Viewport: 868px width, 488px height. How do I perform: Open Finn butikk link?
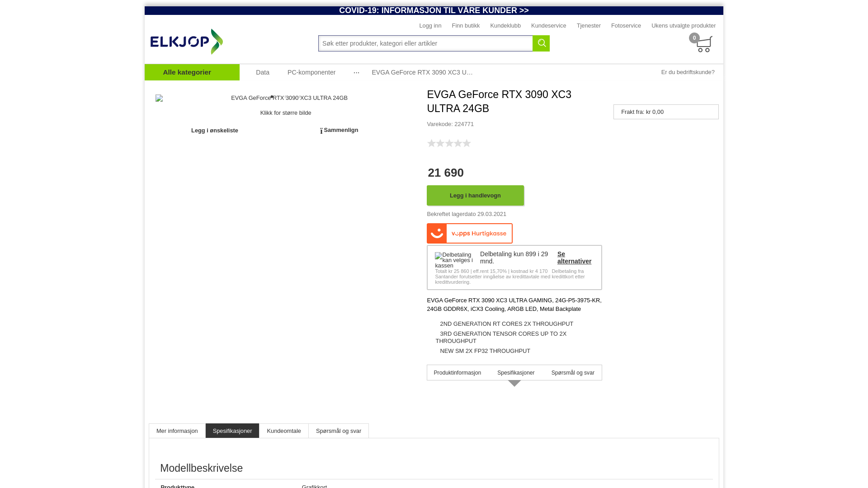pyautogui.click(x=466, y=26)
